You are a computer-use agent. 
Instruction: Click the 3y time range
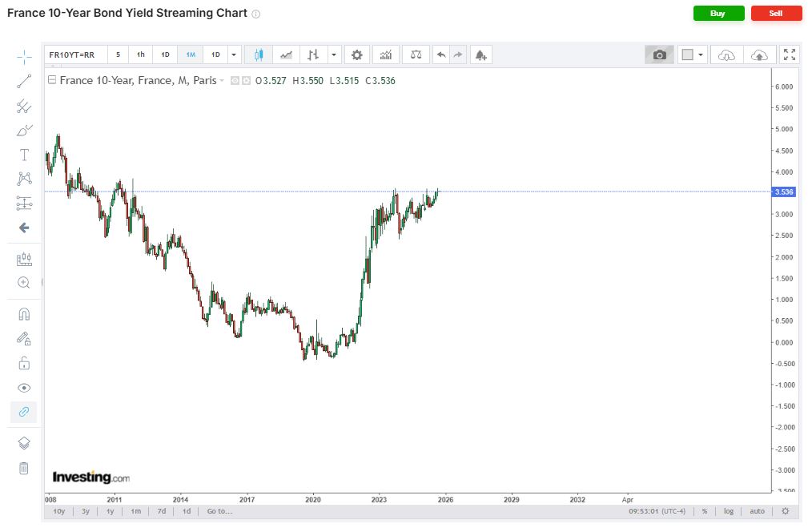coord(86,511)
